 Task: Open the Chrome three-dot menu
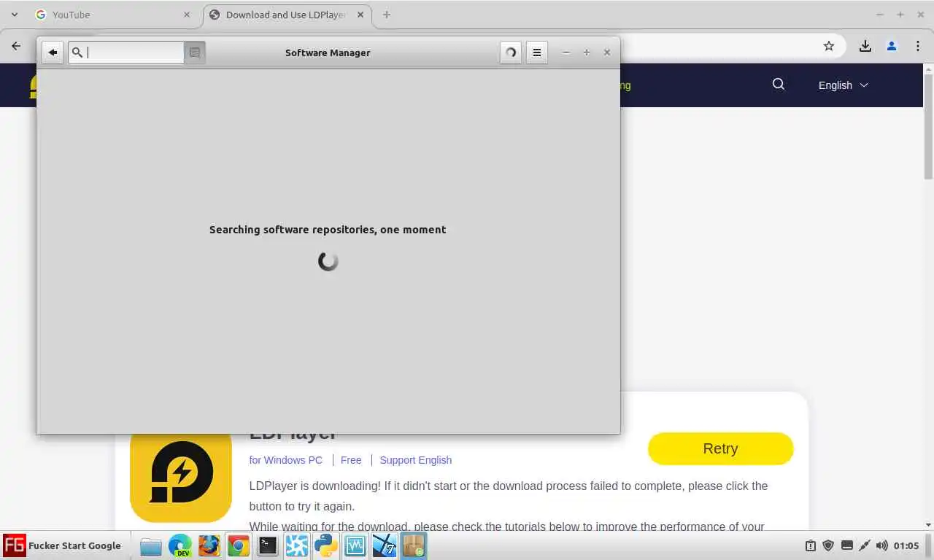pyautogui.click(x=918, y=46)
